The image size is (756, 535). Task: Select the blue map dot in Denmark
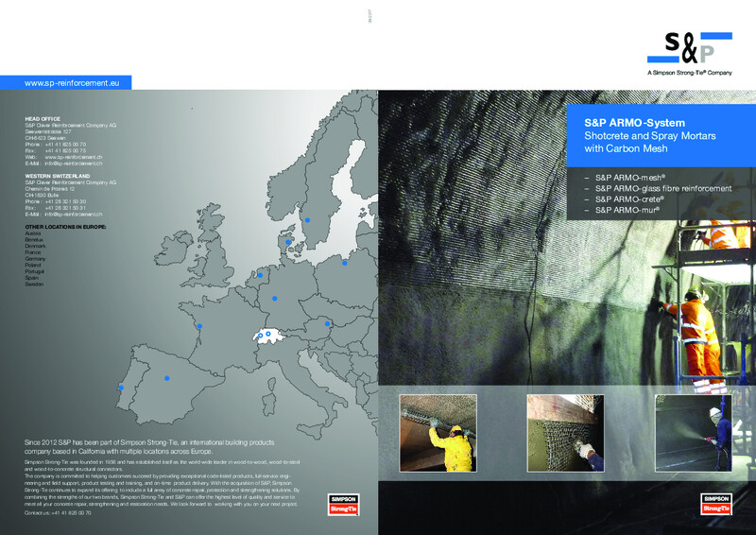pyautogui.click(x=288, y=242)
